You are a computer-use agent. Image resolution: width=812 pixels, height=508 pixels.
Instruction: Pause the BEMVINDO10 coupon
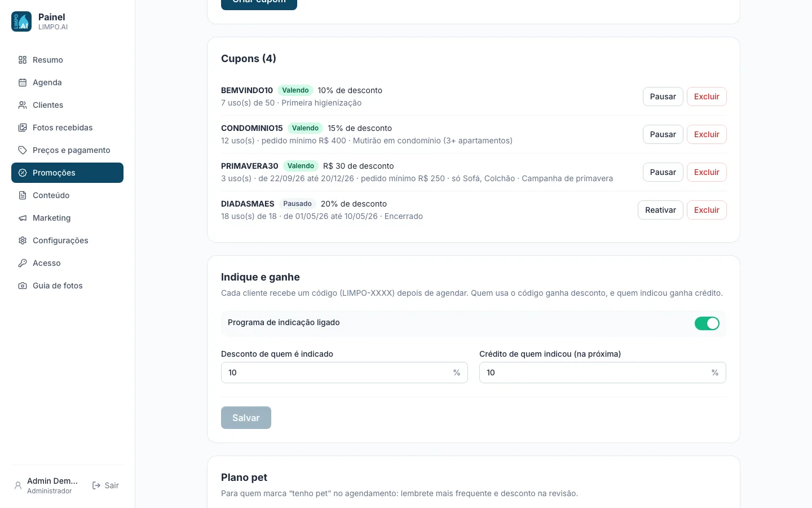tap(663, 97)
